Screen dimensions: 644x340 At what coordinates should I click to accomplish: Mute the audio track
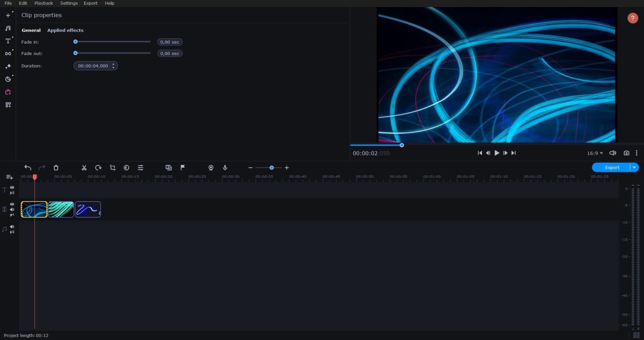point(12,226)
